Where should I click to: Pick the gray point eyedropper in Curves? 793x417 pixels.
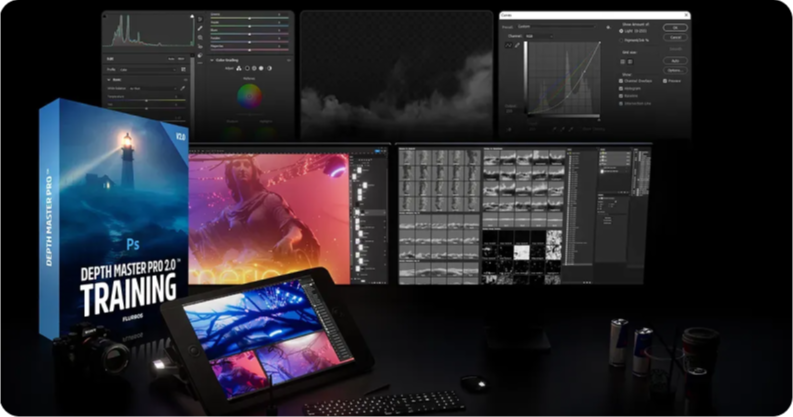(562, 129)
